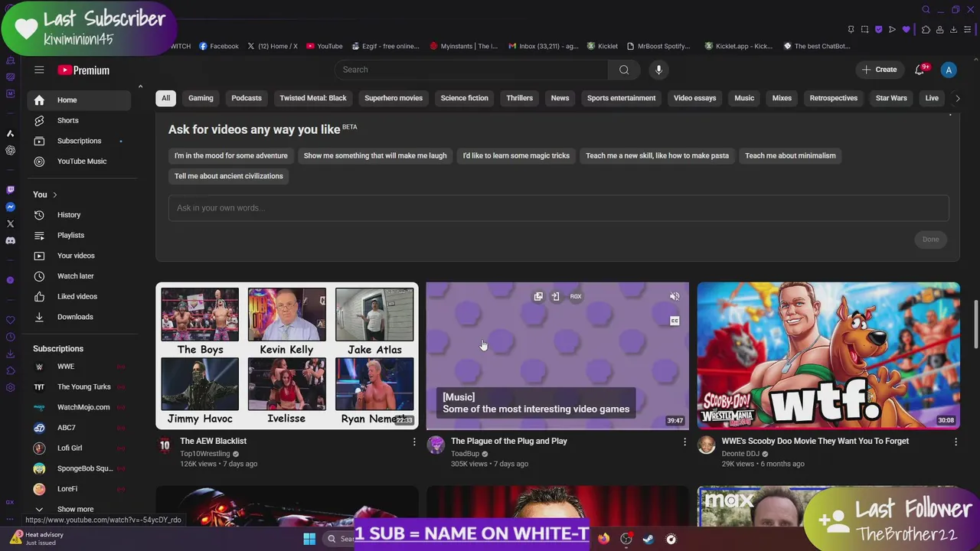The width and height of the screenshot is (980, 551).
Task: Expand the You section chevron
Action: click(x=54, y=194)
